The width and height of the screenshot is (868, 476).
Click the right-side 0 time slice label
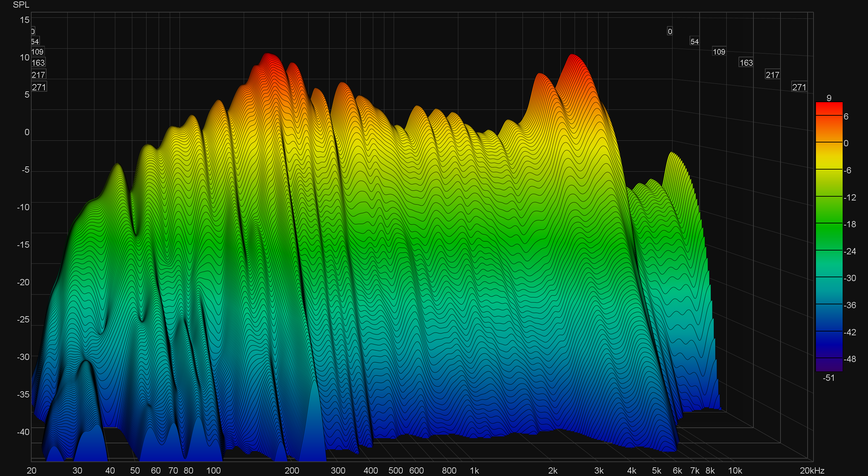click(x=670, y=31)
